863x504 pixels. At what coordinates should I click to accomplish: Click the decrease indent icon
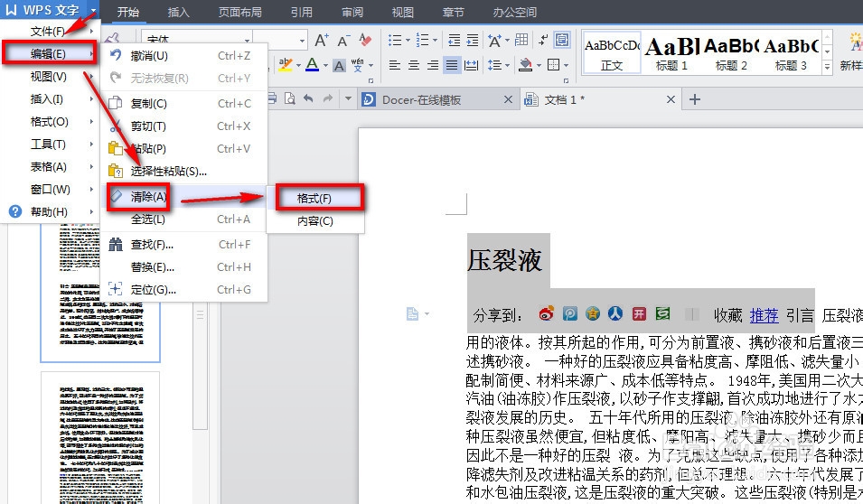coord(454,40)
